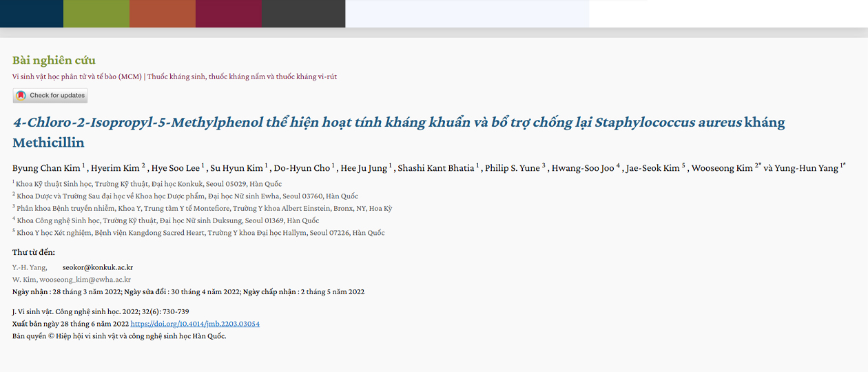Select the dark gray color tab at top
This screenshot has height=372, width=868.
tap(303, 14)
